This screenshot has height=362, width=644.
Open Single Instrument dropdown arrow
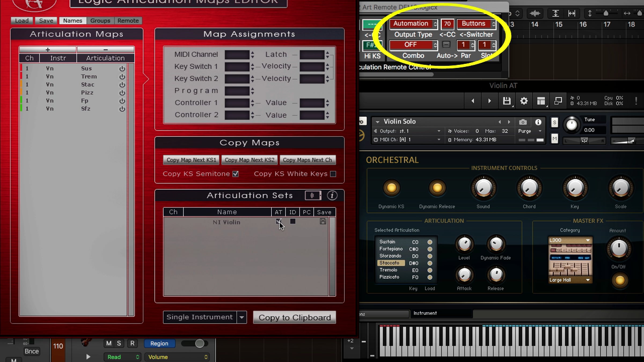[x=242, y=317]
